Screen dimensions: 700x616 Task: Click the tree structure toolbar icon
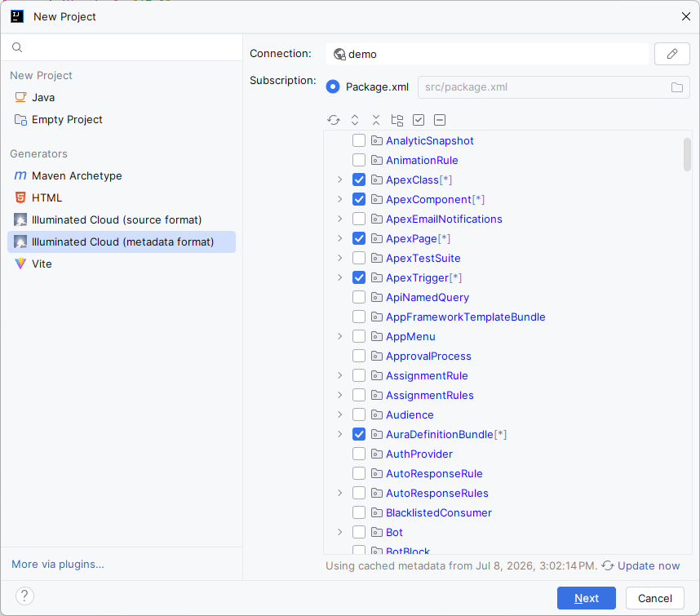coord(397,120)
